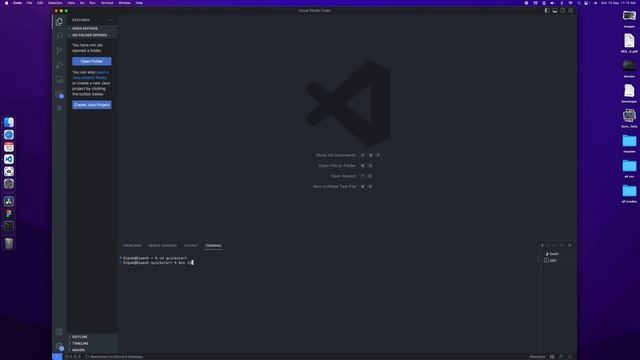640x360 pixels.
Task: Maximize the terminal panel size
Action: (x=562, y=245)
